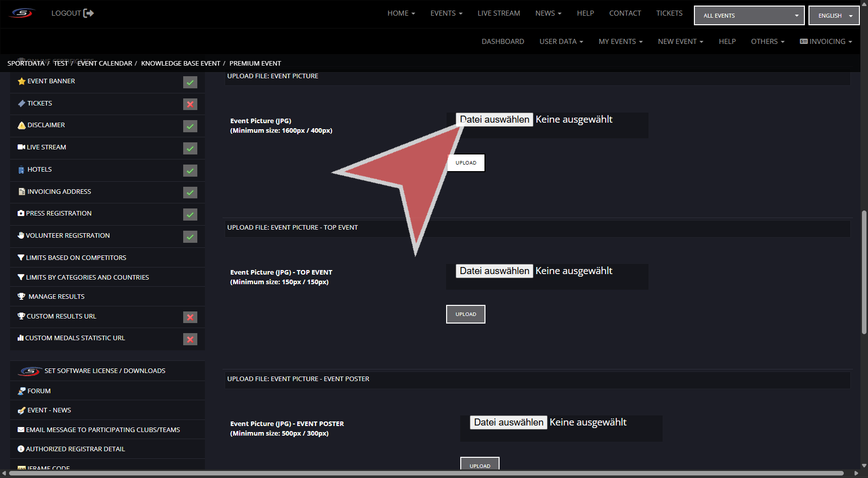The image size is (868, 478).
Task: Click the warning triangle icon beside Disclaimer
Action: (21, 125)
